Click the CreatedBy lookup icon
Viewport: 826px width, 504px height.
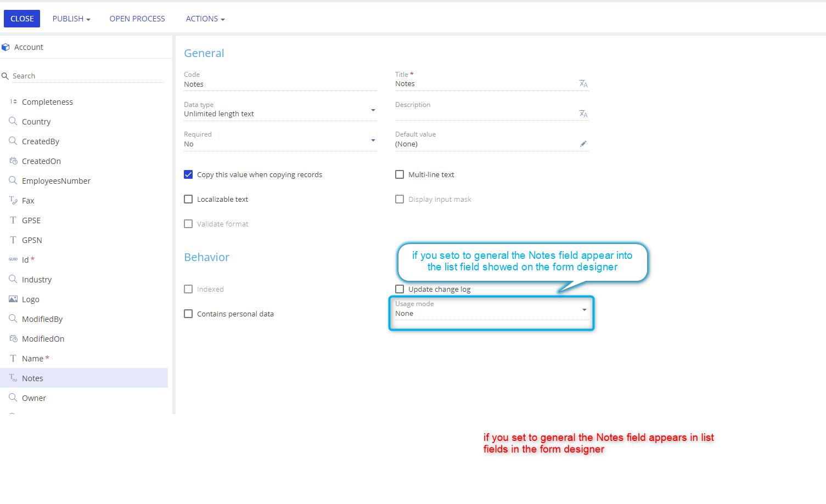point(13,141)
